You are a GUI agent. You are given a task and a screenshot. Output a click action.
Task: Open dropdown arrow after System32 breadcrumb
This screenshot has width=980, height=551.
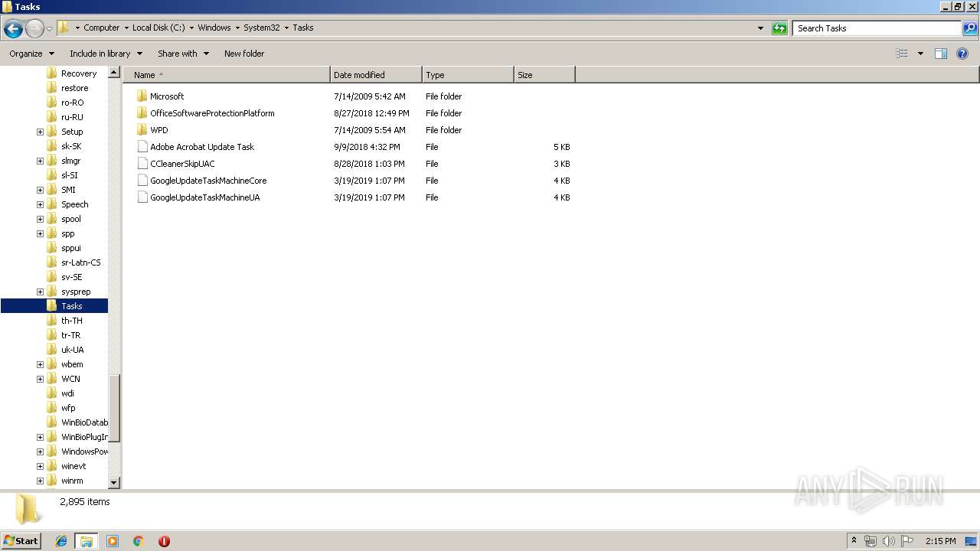pos(286,28)
